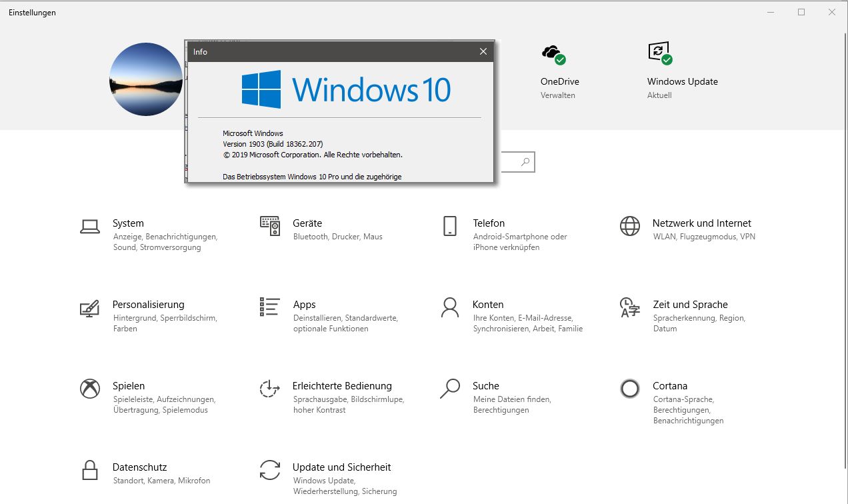Screen dimensions: 848x504
Task: Click the Einstellungen window title
Action: (x=32, y=13)
